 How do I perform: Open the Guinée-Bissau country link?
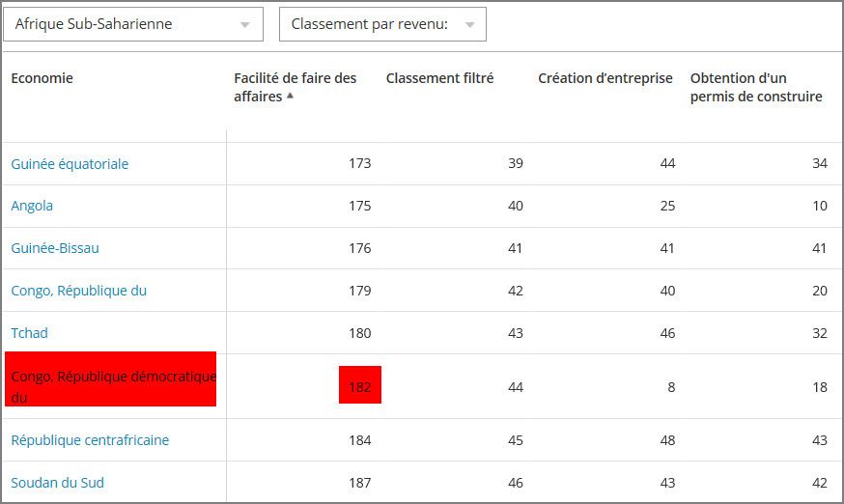pyautogui.click(x=55, y=248)
